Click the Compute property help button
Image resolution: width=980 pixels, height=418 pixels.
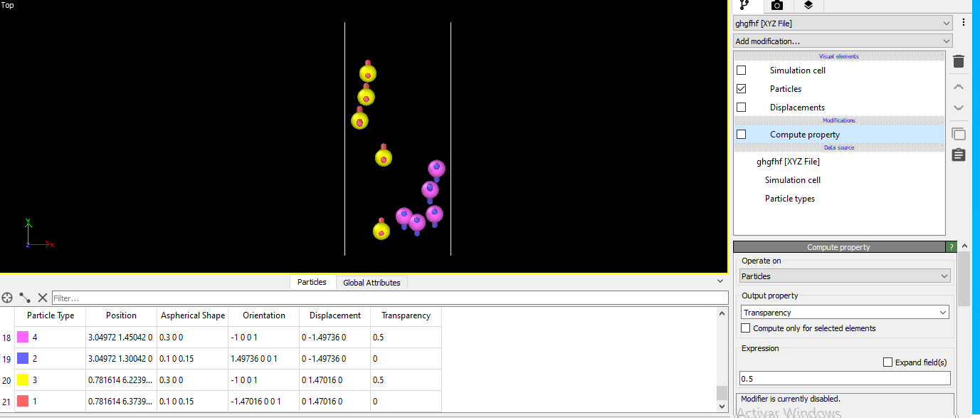[952, 246]
